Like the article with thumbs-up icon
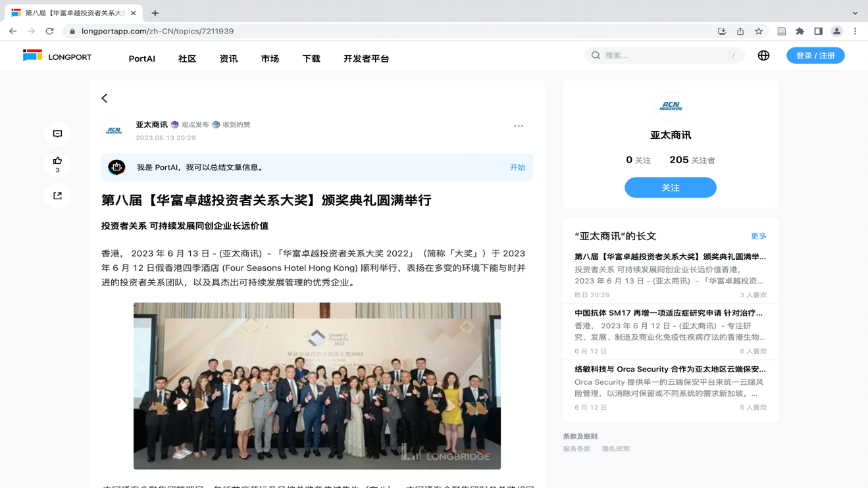The image size is (868, 488). 57,164
